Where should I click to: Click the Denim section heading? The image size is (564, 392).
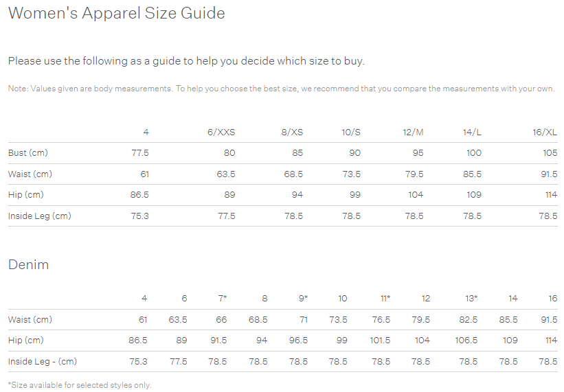[28, 265]
